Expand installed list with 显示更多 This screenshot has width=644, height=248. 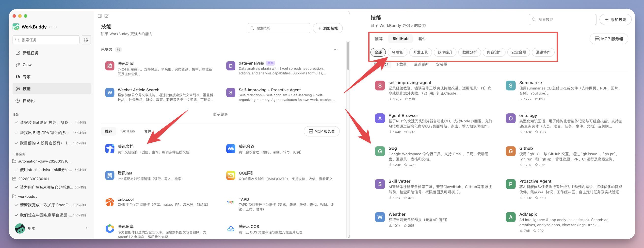220,114
